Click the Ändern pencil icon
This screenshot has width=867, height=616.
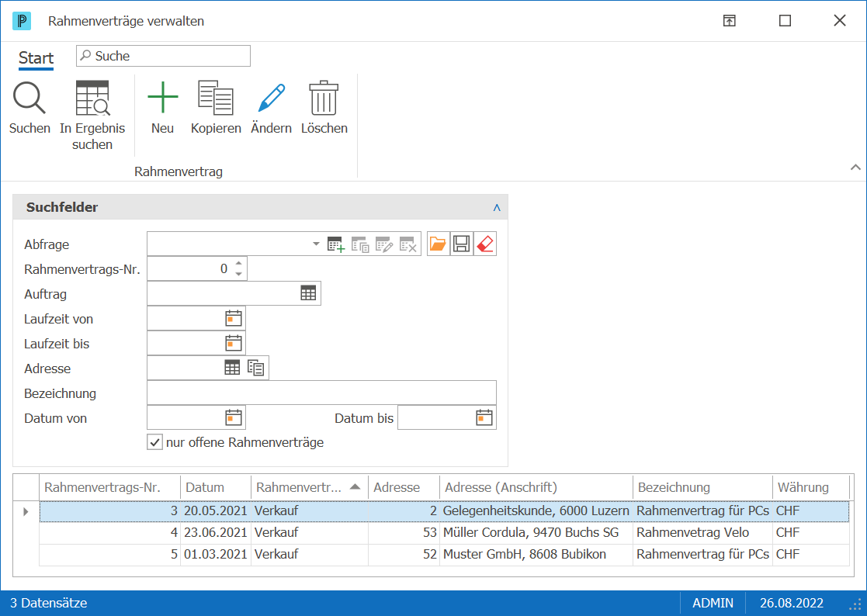coord(272,99)
